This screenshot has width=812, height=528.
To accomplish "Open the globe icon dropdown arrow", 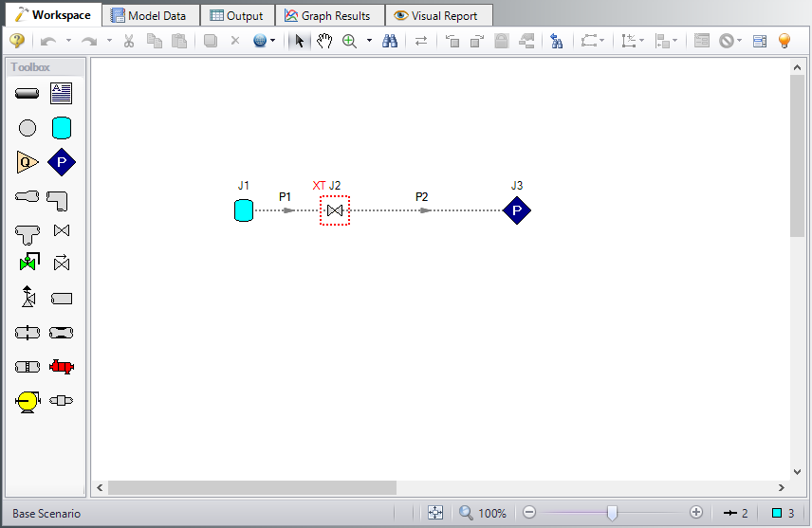I will [273, 41].
